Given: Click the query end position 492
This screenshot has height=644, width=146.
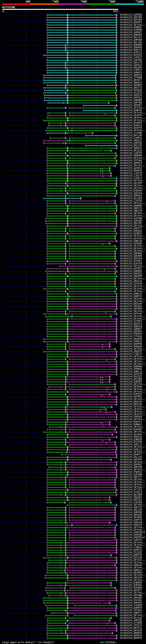Looking at the screenshot, I should 115,11.
